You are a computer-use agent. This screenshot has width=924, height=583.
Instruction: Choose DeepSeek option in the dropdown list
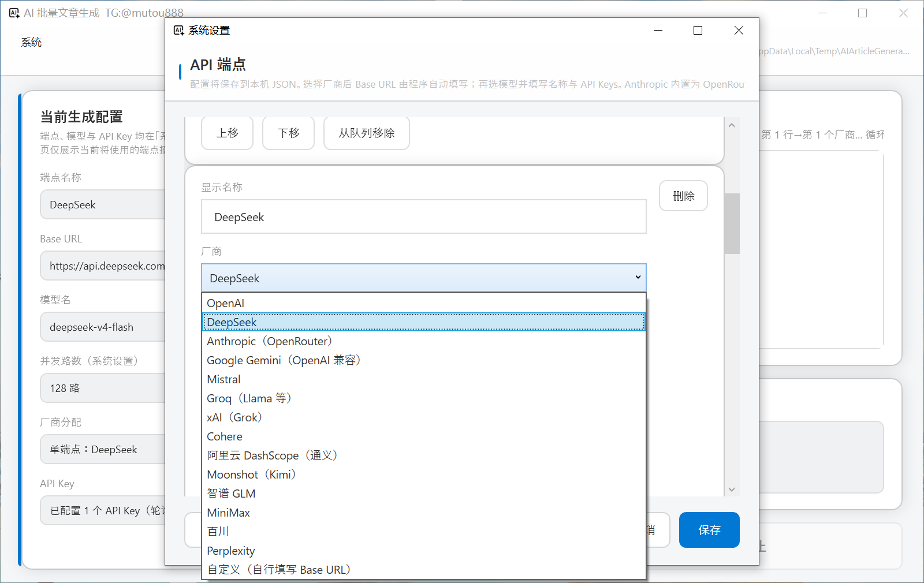click(x=423, y=322)
